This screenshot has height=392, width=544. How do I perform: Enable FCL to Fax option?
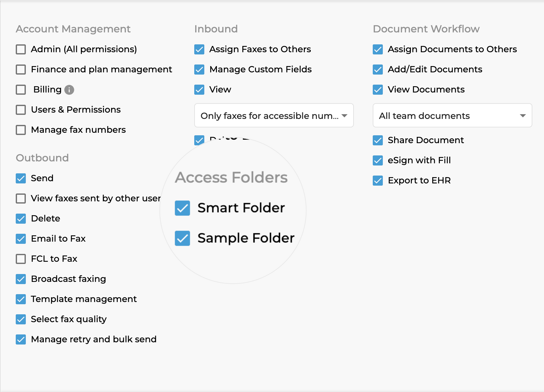[20, 259]
